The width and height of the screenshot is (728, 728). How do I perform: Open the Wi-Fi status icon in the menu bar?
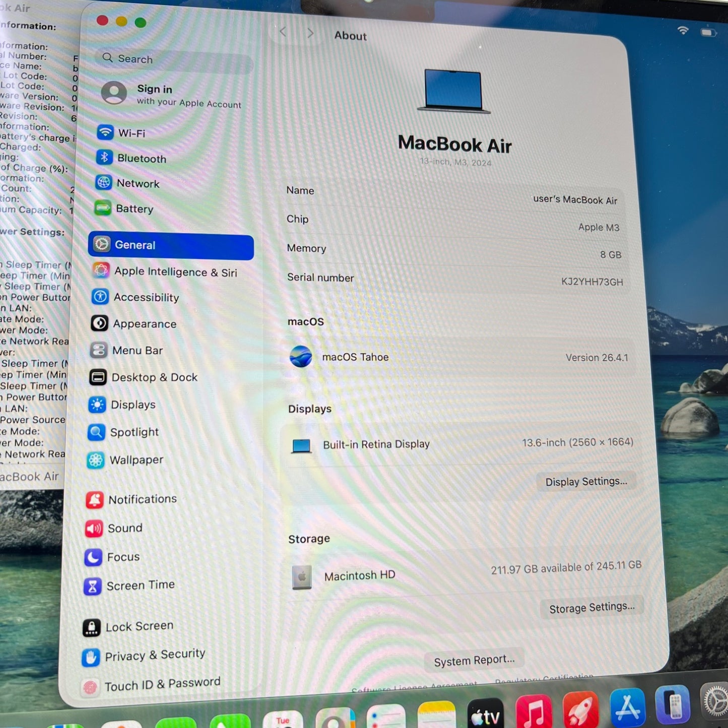tap(683, 30)
